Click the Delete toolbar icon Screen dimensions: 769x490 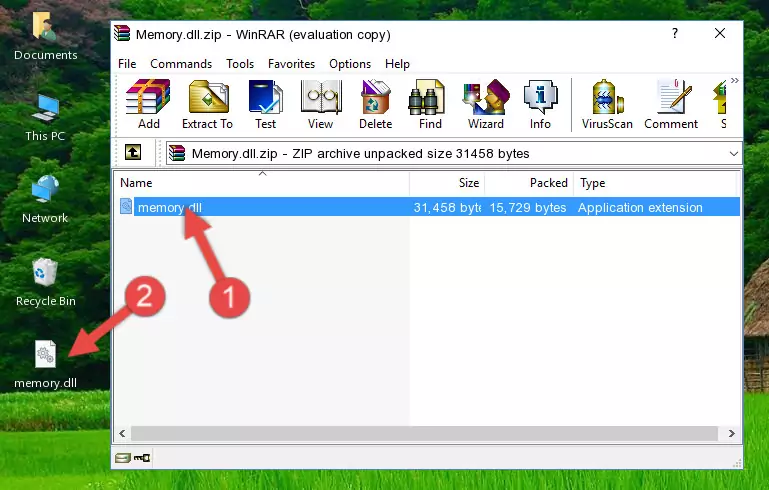coord(375,103)
